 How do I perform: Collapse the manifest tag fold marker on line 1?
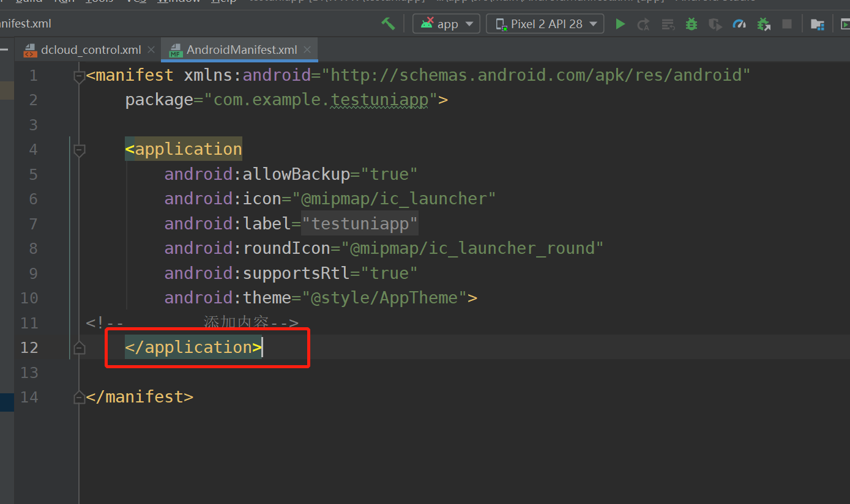pos(79,76)
